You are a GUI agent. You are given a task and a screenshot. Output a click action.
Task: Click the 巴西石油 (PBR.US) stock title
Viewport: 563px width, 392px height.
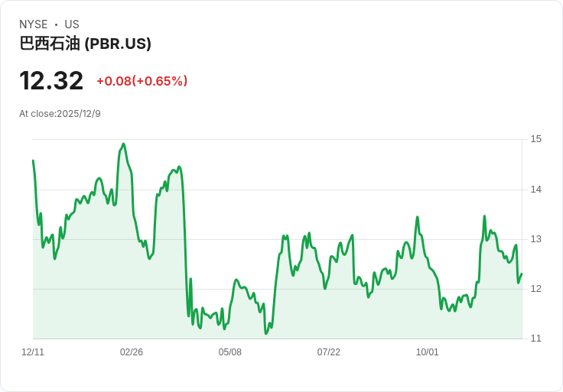coord(85,44)
